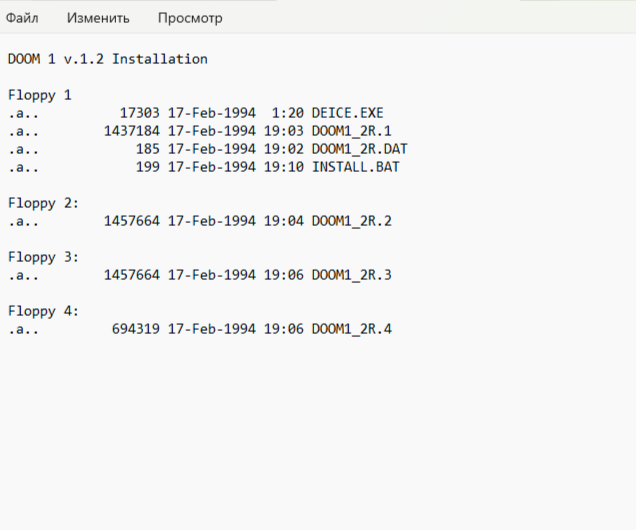The image size is (636, 530).
Task: Click the file size 199
Action: tap(148, 167)
